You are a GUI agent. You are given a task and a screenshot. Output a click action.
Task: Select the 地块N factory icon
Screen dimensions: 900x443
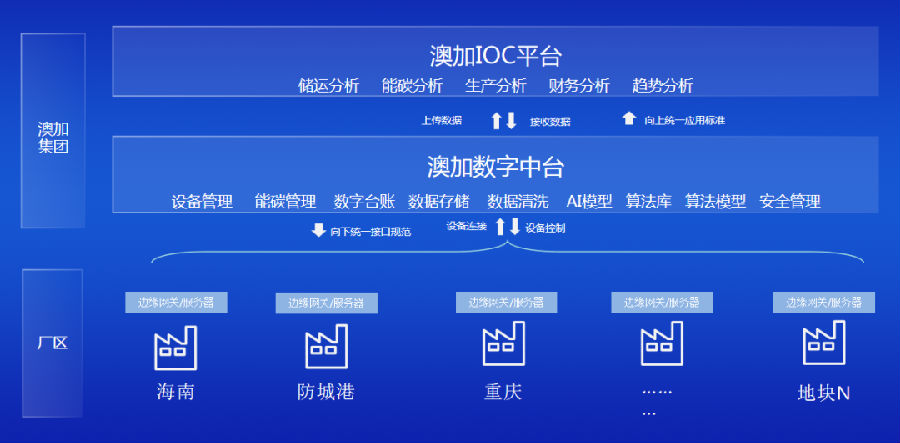[823, 344]
